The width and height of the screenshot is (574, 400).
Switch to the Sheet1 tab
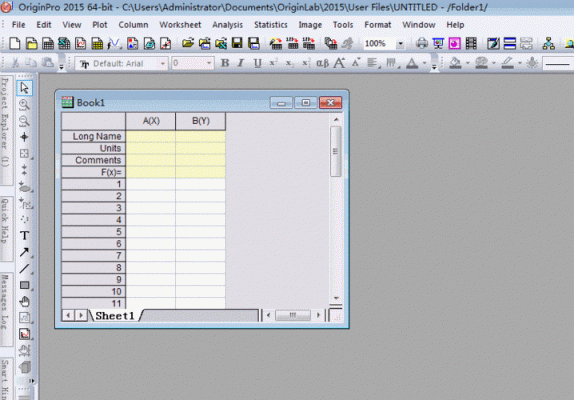pos(115,316)
